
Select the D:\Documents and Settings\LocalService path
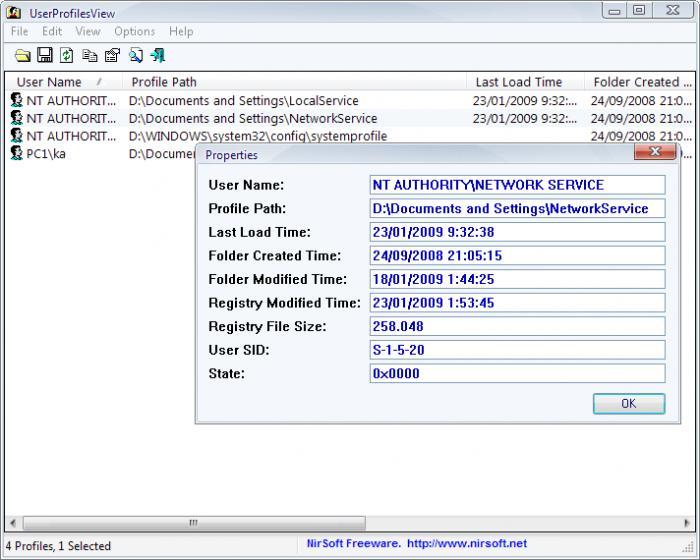point(244,100)
